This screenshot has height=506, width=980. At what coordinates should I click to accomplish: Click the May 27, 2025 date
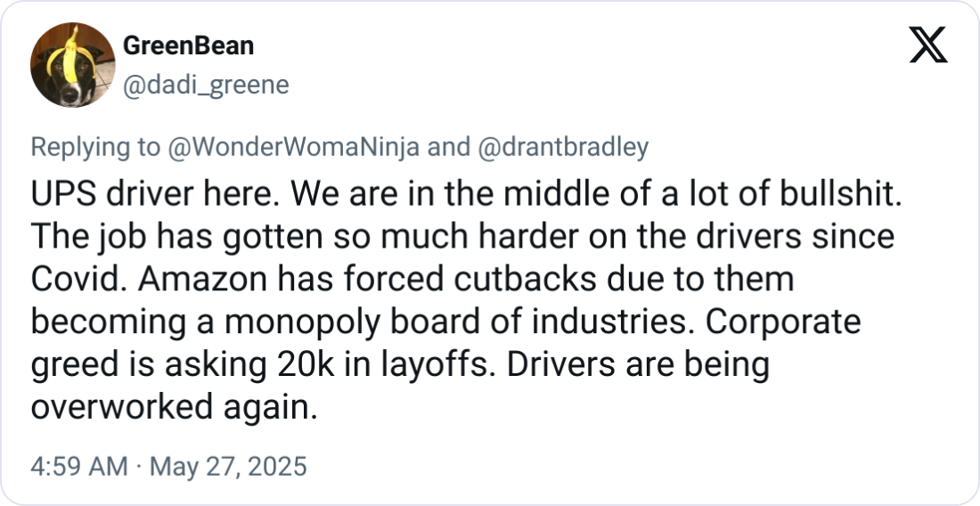pos(226,466)
